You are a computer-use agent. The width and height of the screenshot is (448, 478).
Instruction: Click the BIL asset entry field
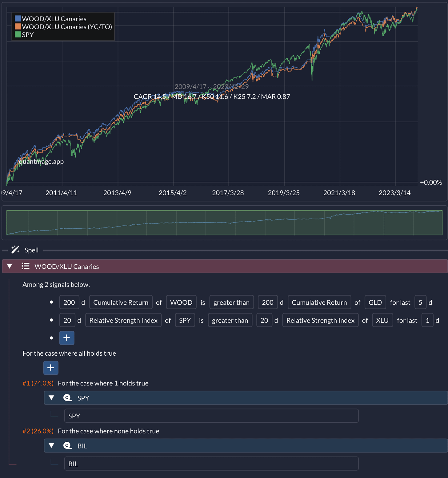coord(211,464)
